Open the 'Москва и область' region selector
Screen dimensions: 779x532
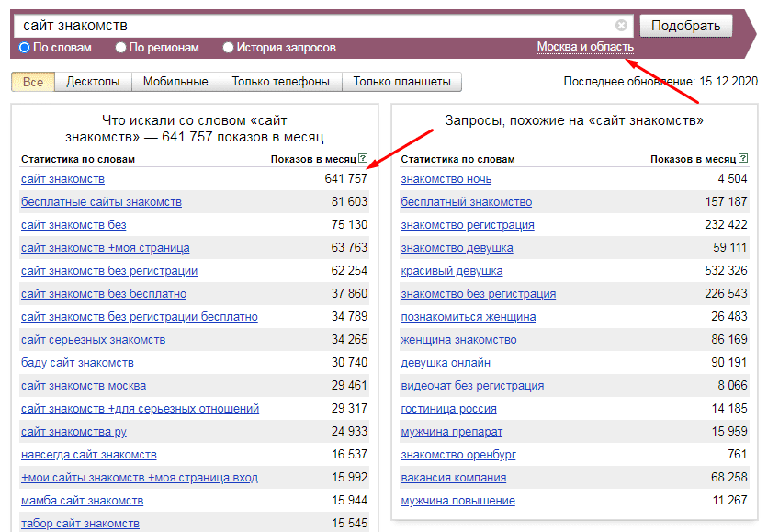(x=585, y=47)
